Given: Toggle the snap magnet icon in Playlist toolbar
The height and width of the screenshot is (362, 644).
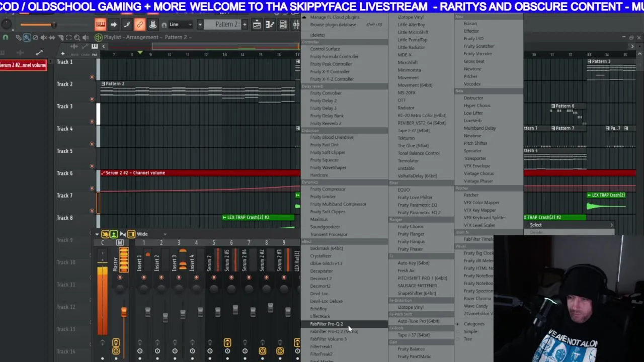Looking at the screenshot, I should tap(6, 37).
